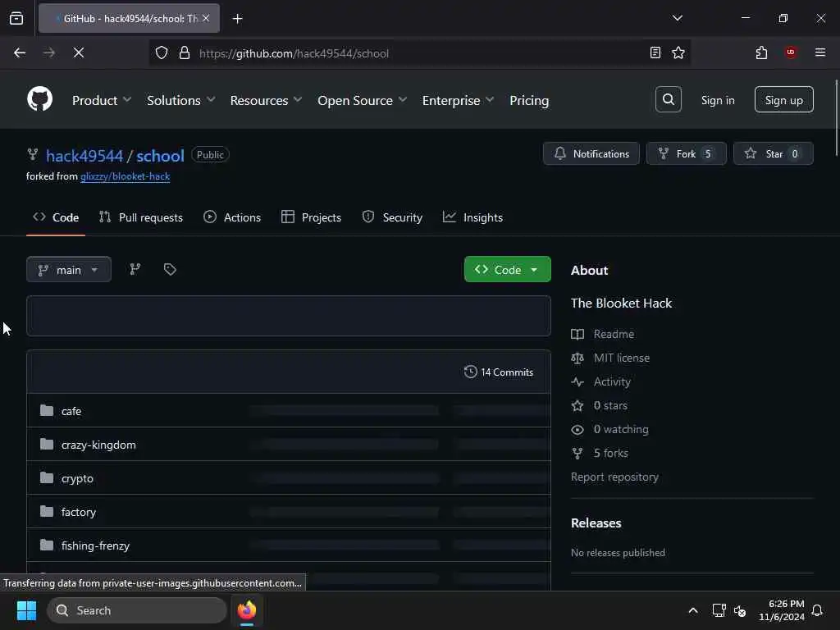Click the GitHub search magnifier button
Image resolution: width=840 pixels, height=630 pixels.
tap(668, 99)
